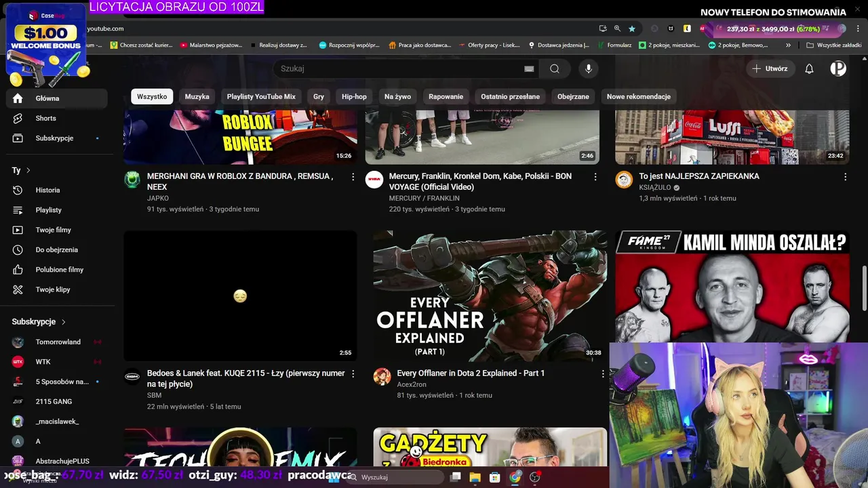868x488 pixels.
Task: Open options for MERGHANI GRA W ROBLOX video
Action: tap(353, 177)
